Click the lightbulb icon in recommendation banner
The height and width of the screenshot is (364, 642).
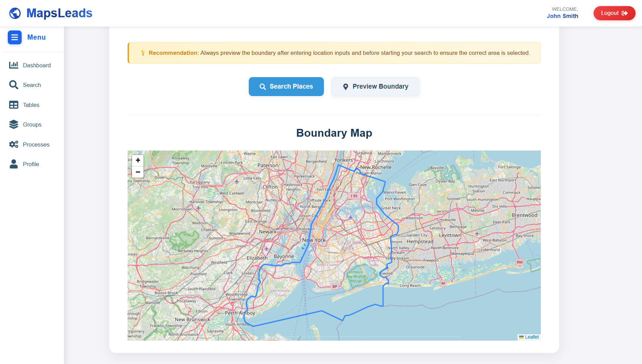[x=143, y=53]
